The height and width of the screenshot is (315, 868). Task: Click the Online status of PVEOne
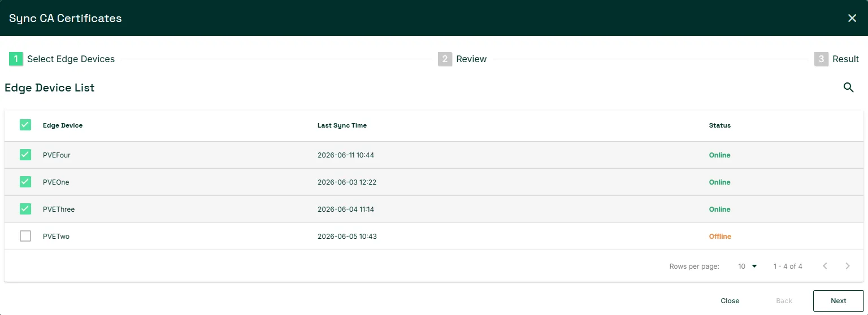[720, 182]
